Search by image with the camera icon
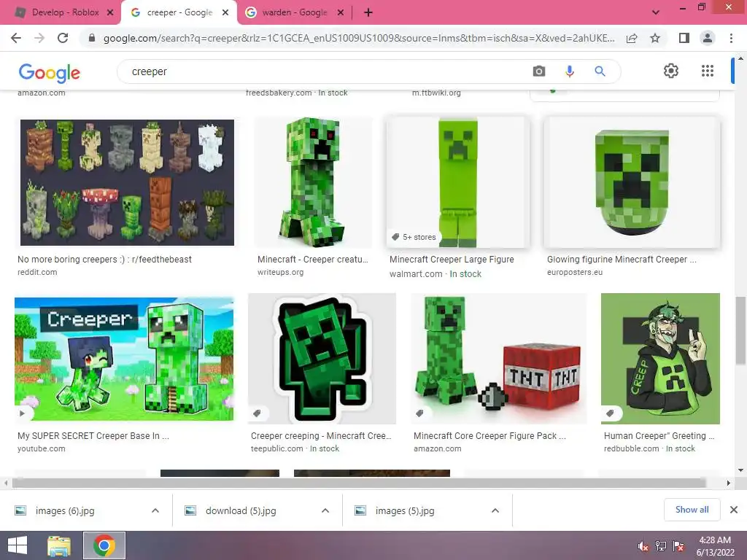Viewport: 747px width, 560px height. pyautogui.click(x=539, y=71)
